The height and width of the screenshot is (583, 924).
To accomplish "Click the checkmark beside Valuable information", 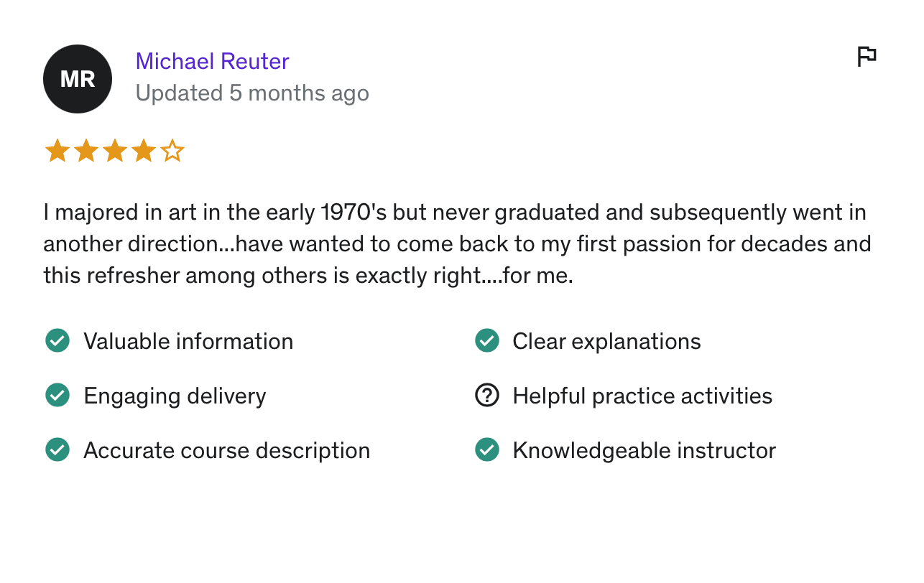I will coord(57,341).
